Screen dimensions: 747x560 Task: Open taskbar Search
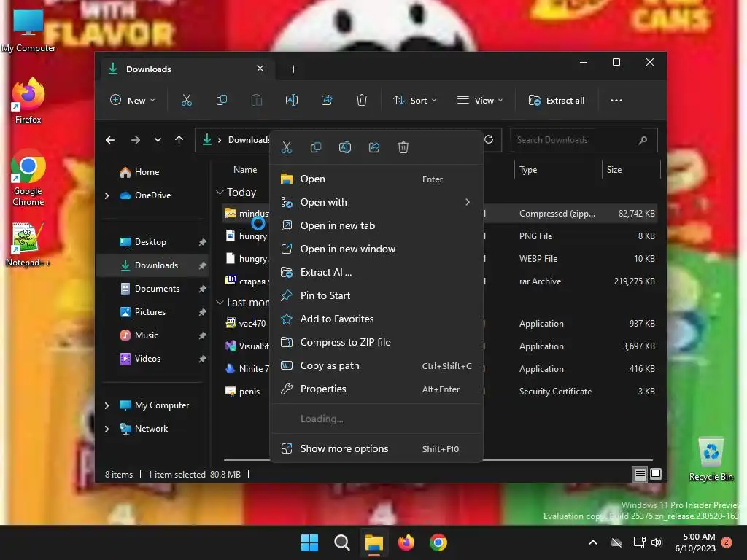341,542
